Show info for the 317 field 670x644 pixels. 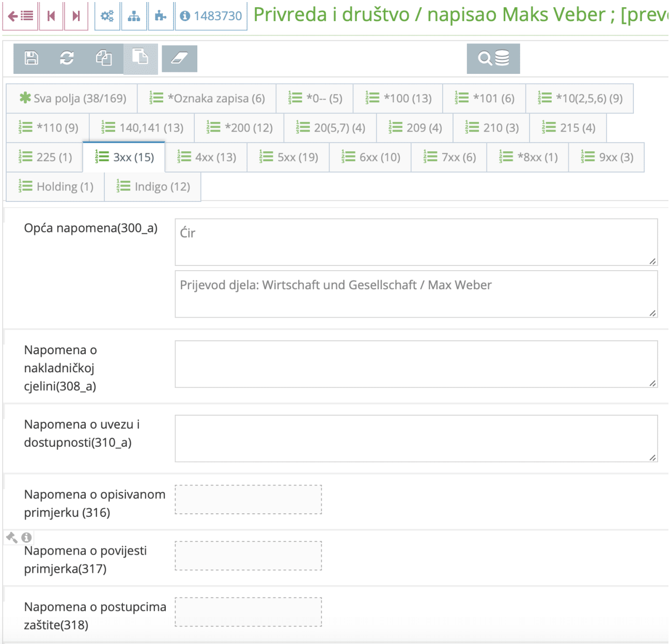[x=25, y=537]
